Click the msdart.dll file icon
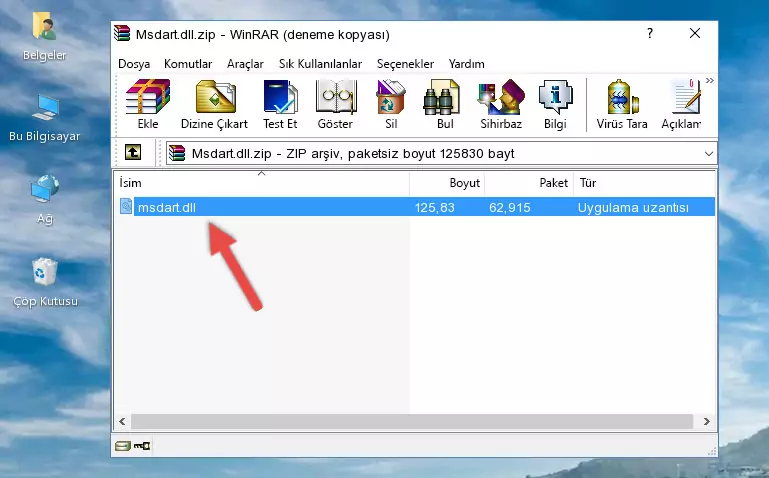This screenshot has height=478, width=769. pyautogui.click(x=126, y=206)
